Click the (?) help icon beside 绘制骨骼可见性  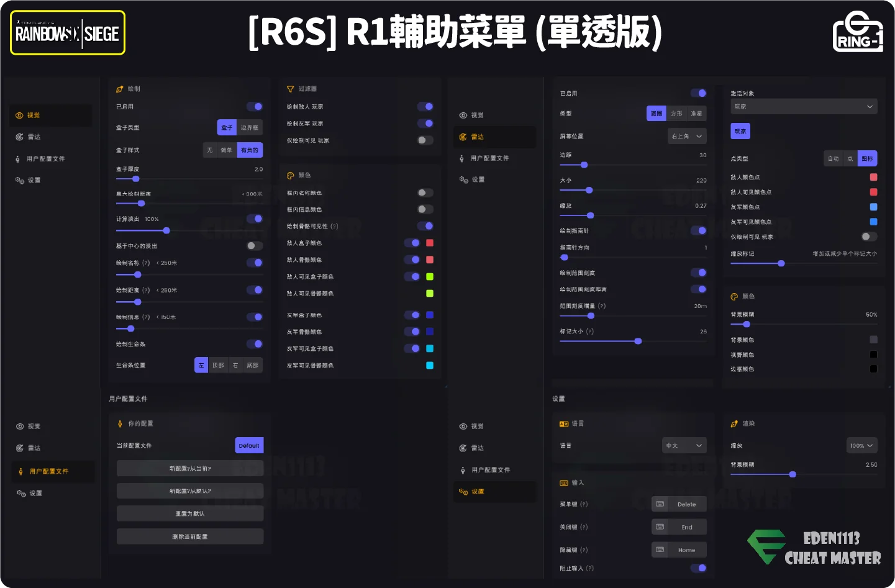pyautogui.click(x=334, y=227)
